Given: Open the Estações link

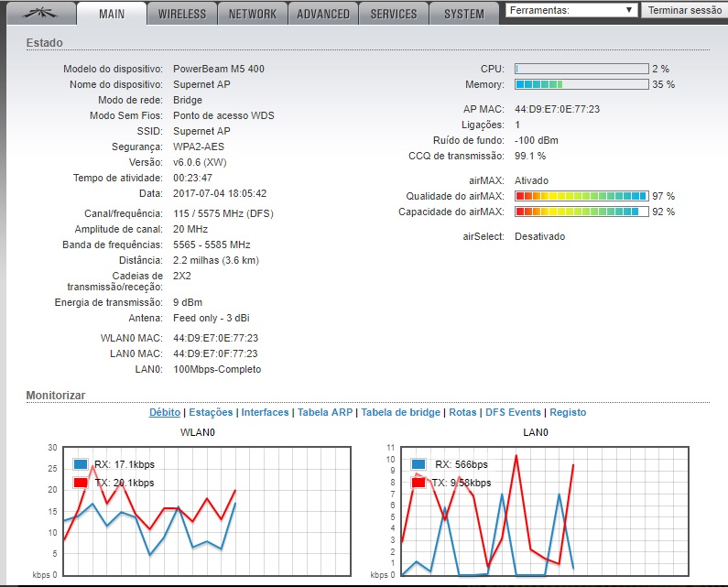Looking at the screenshot, I should [211, 413].
